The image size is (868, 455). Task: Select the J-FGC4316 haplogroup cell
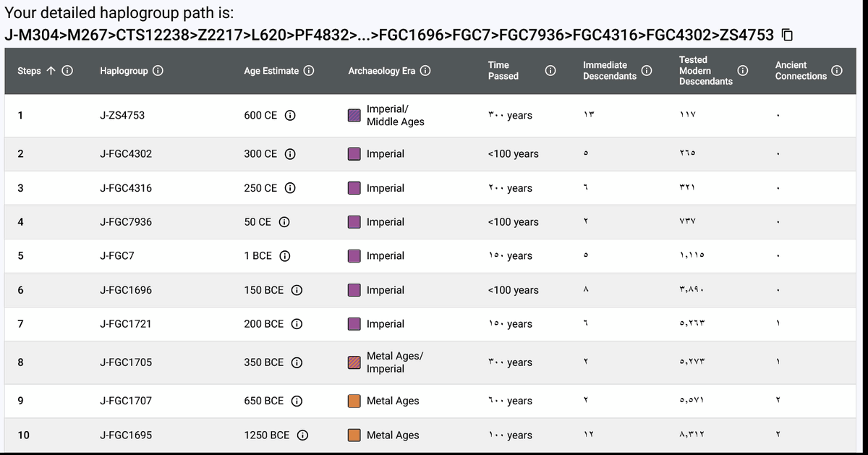(126, 188)
